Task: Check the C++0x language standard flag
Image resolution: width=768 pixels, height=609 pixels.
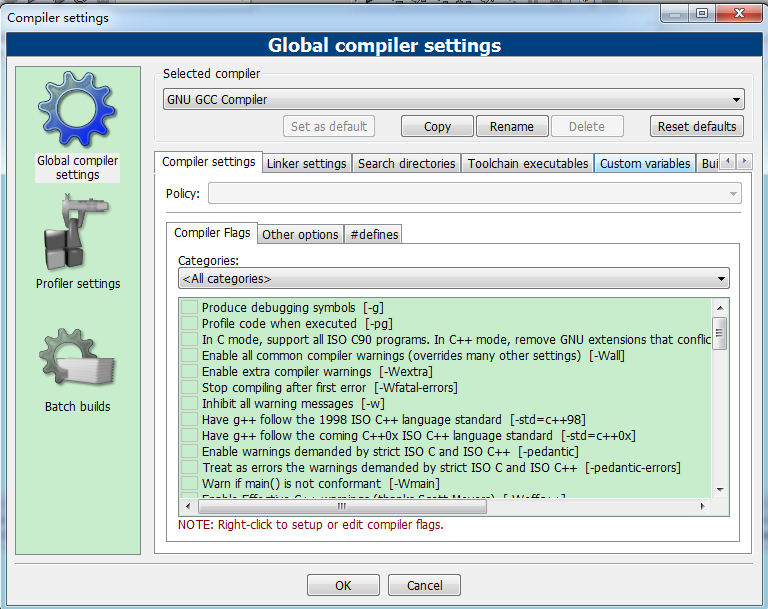Action: click(x=189, y=436)
